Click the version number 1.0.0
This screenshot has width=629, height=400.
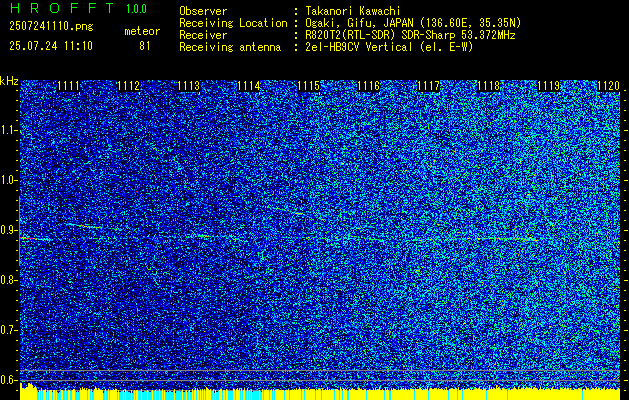[x=136, y=8]
